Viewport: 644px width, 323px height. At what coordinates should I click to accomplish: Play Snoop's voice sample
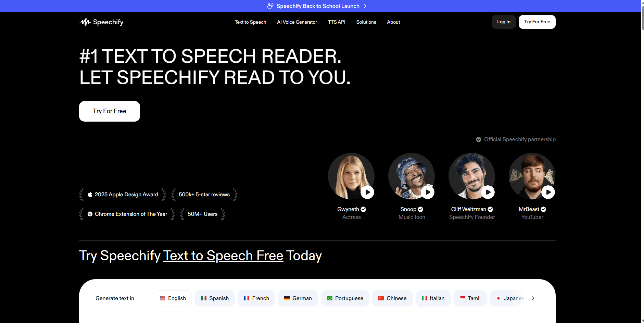click(x=428, y=192)
